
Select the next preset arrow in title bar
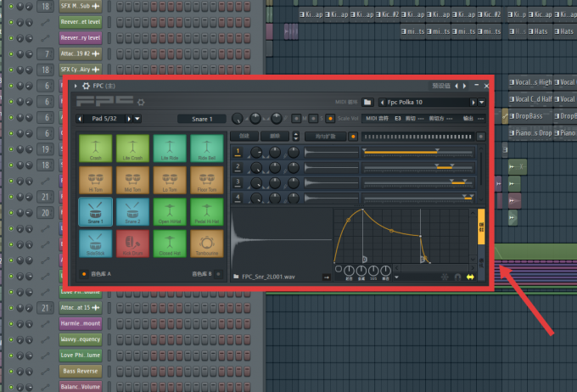pos(465,86)
